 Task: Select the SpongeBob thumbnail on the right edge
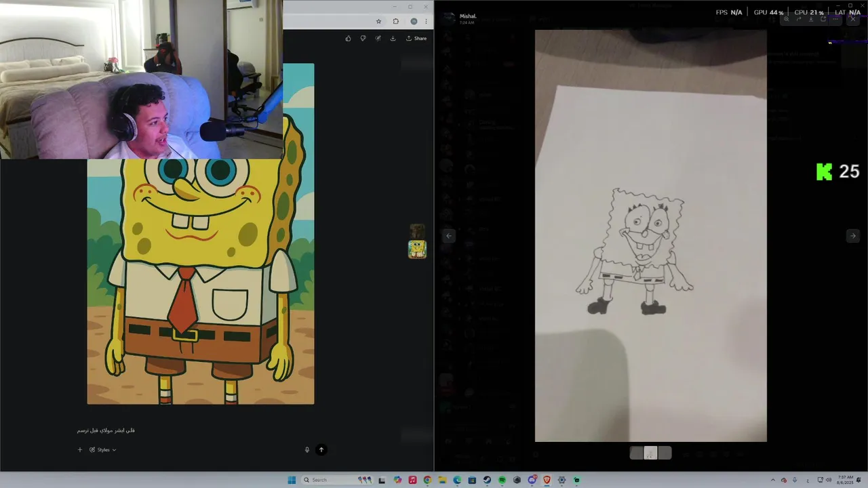click(417, 249)
